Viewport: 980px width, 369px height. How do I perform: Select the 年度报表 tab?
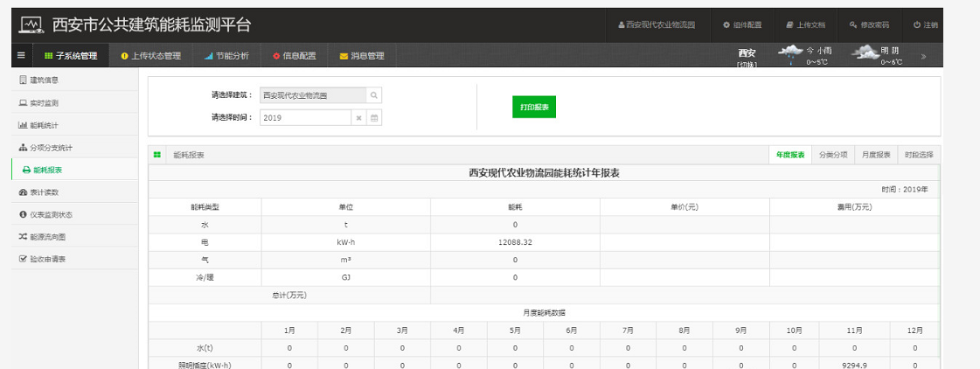(790, 155)
